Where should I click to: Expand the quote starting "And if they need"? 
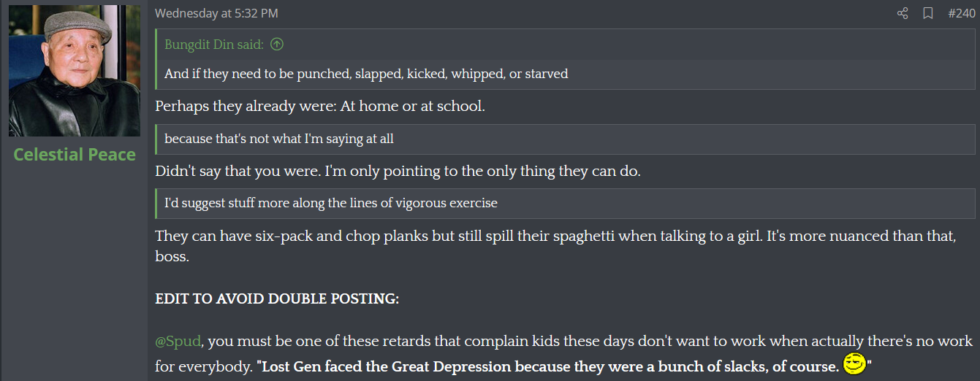366,74
